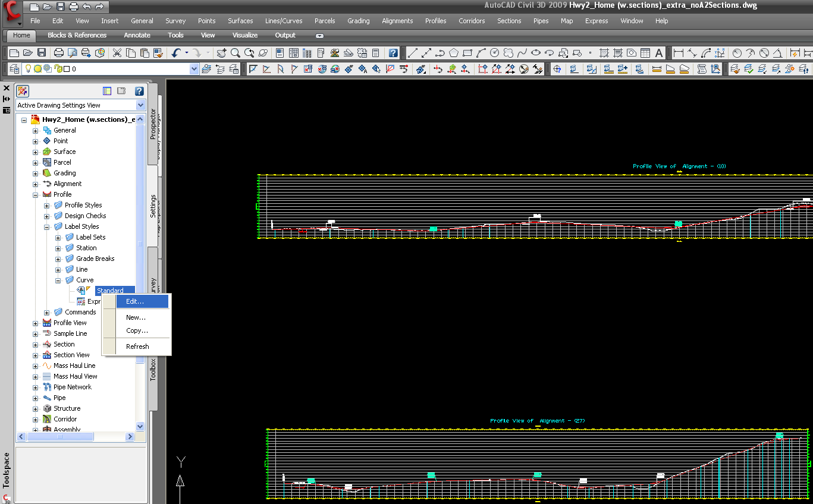Viewport: 813px width, 504px height.
Task: Select the Sample Line tree item
Action: coord(70,333)
